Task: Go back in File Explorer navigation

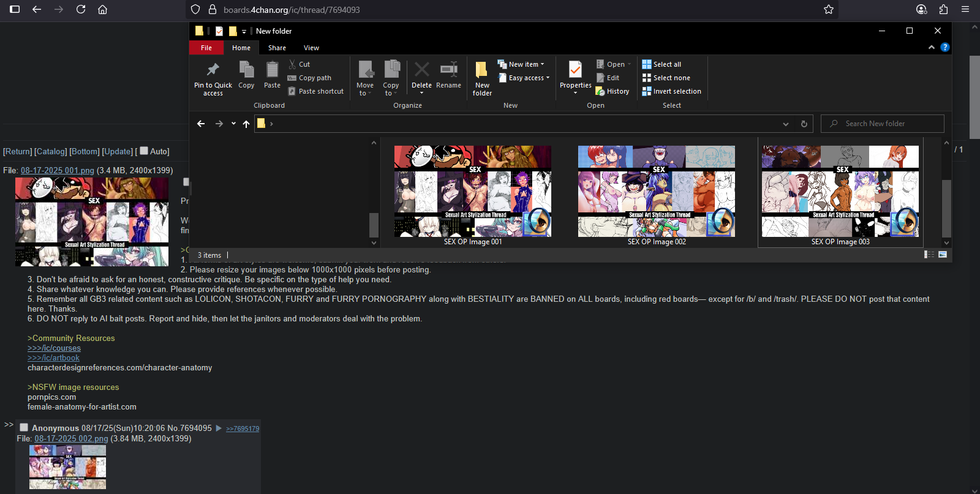Action: [x=201, y=124]
